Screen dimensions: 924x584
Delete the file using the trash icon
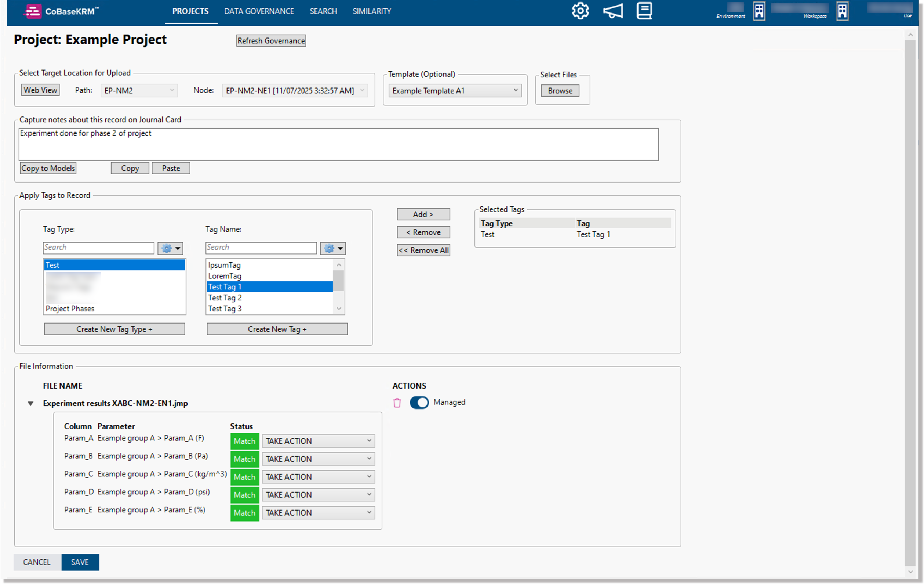397,403
